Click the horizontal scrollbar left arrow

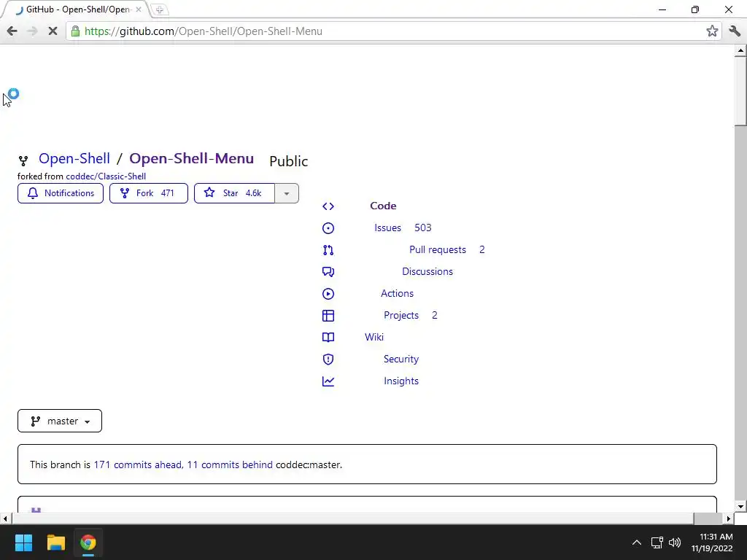pyautogui.click(x=5, y=518)
